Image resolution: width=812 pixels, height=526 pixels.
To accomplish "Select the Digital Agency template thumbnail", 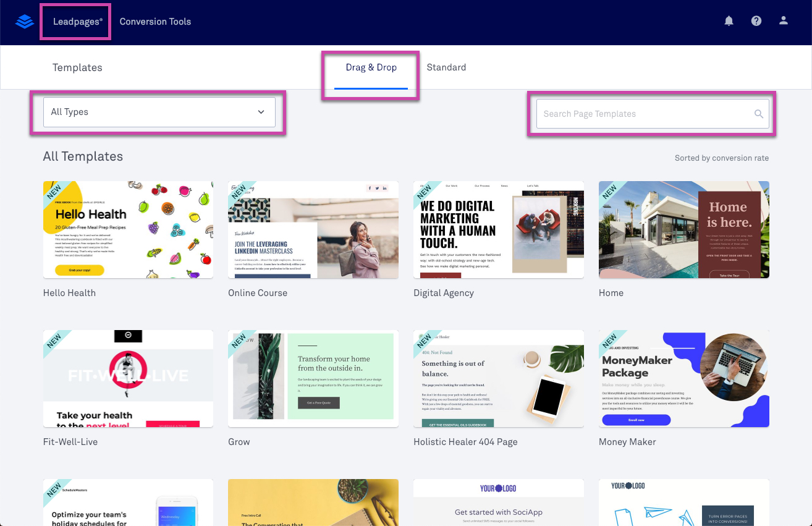I will (x=499, y=229).
